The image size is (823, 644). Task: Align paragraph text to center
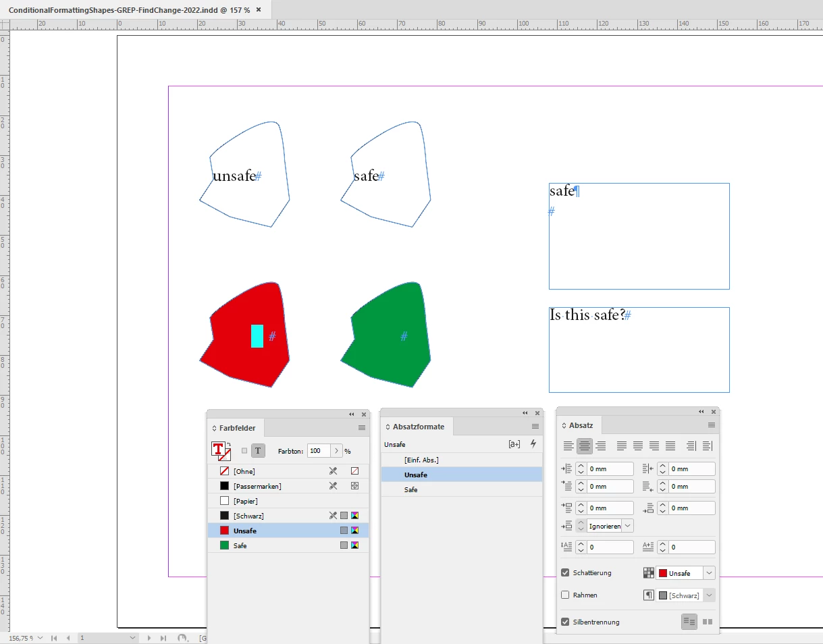pos(585,446)
